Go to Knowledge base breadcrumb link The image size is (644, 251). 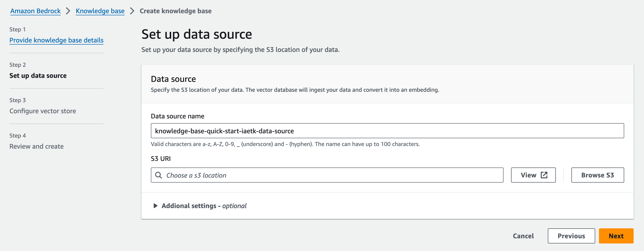coord(100,11)
